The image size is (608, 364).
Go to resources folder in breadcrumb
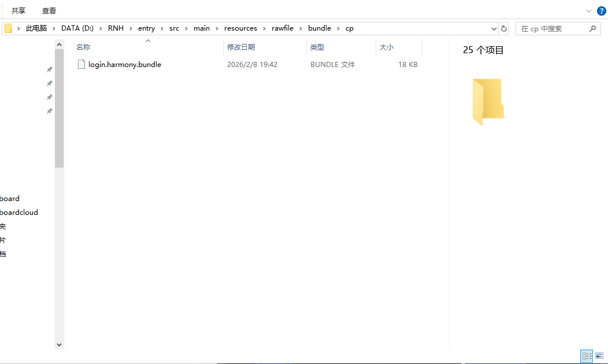coord(240,28)
